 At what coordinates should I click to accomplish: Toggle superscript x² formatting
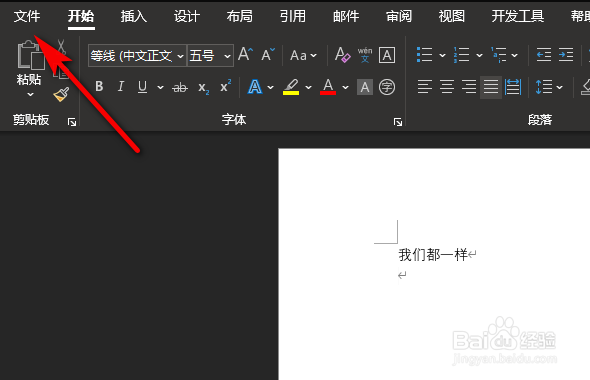(225, 87)
